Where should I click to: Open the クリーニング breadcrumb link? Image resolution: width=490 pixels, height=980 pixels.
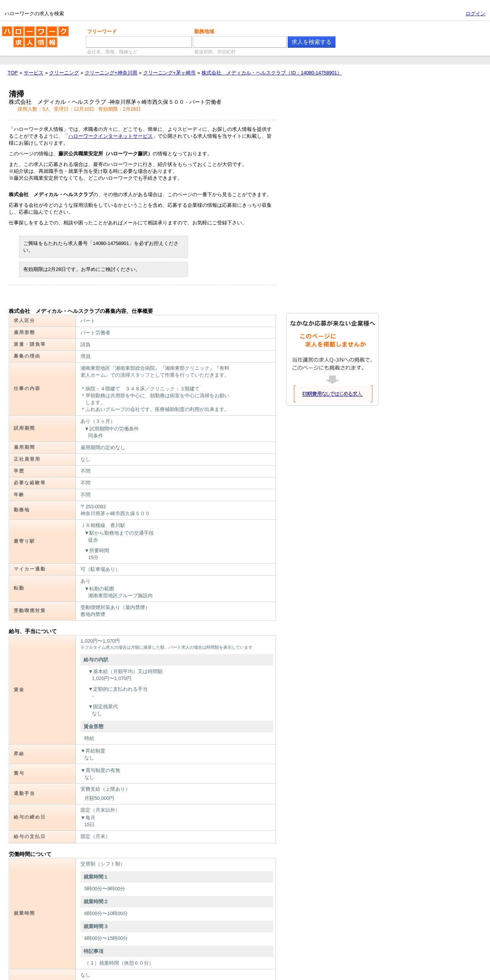tap(64, 73)
